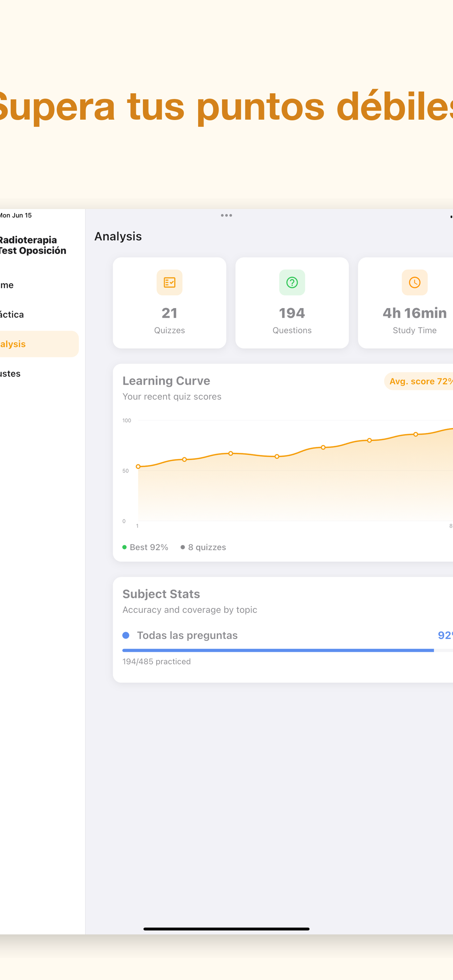Click '194/485 practiced' text
This screenshot has height=980, width=453.
pos(156,662)
